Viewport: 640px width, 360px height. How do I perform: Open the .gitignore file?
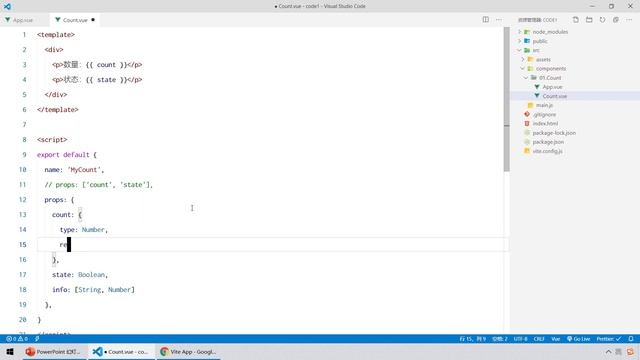click(x=544, y=114)
